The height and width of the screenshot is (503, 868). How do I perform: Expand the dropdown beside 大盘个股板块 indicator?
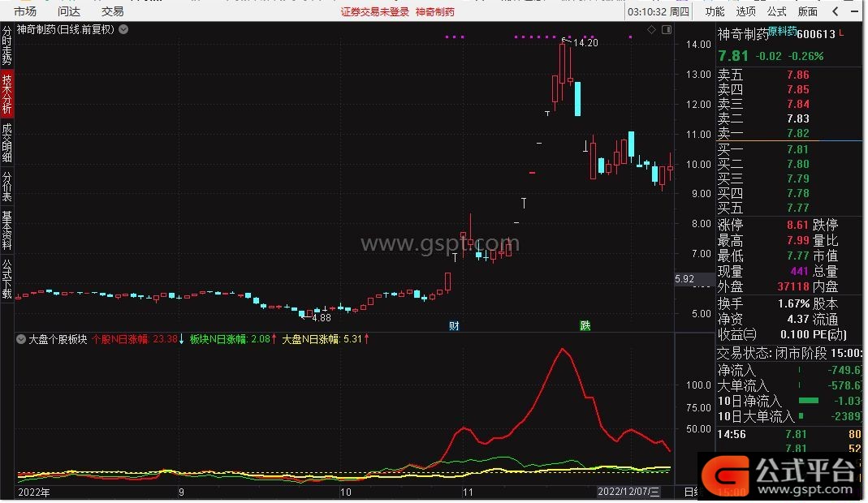21,339
